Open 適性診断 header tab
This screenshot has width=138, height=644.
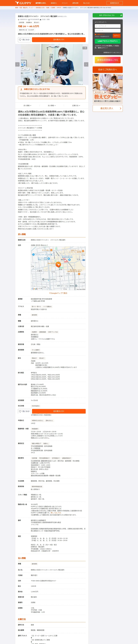(75, 3)
